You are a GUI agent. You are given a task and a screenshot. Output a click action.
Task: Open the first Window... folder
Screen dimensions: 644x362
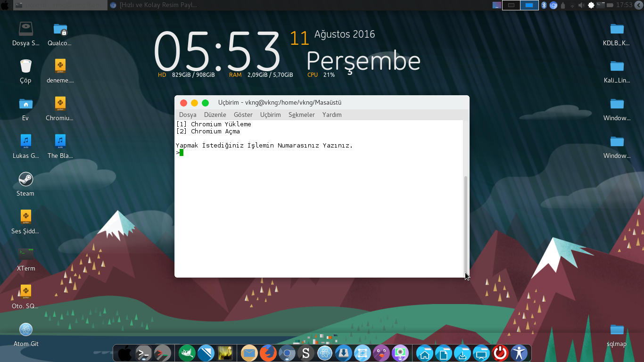tap(617, 104)
